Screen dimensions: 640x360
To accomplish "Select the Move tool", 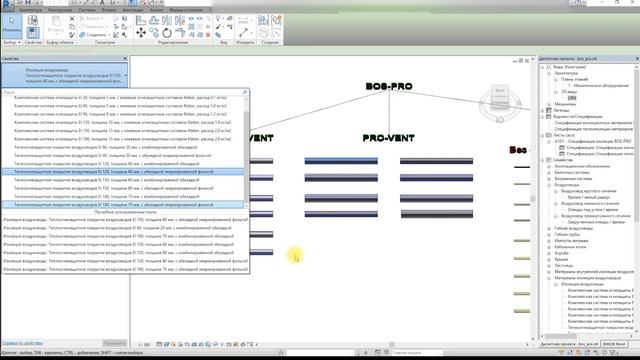I will pyautogui.click(x=141, y=33).
